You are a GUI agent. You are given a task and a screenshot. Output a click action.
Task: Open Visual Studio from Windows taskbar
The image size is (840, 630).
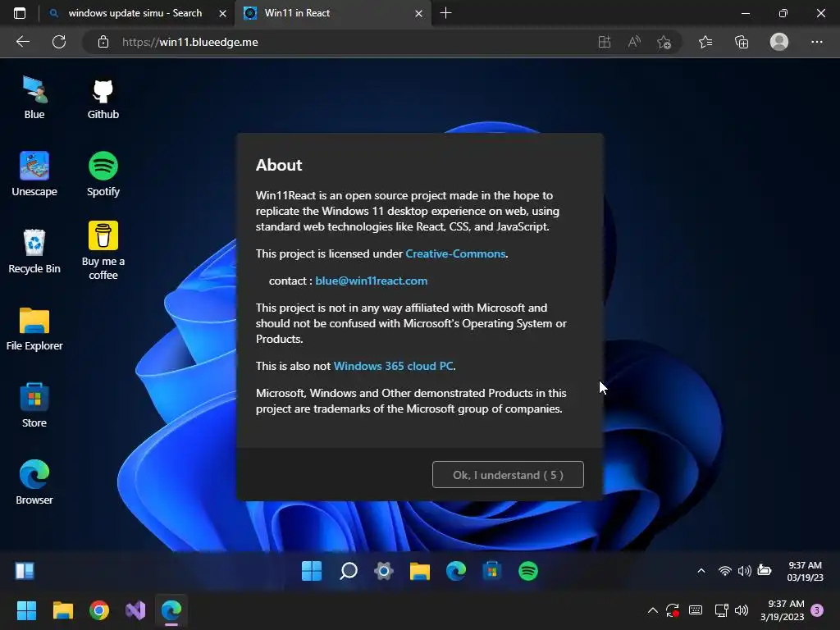point(135,610)
